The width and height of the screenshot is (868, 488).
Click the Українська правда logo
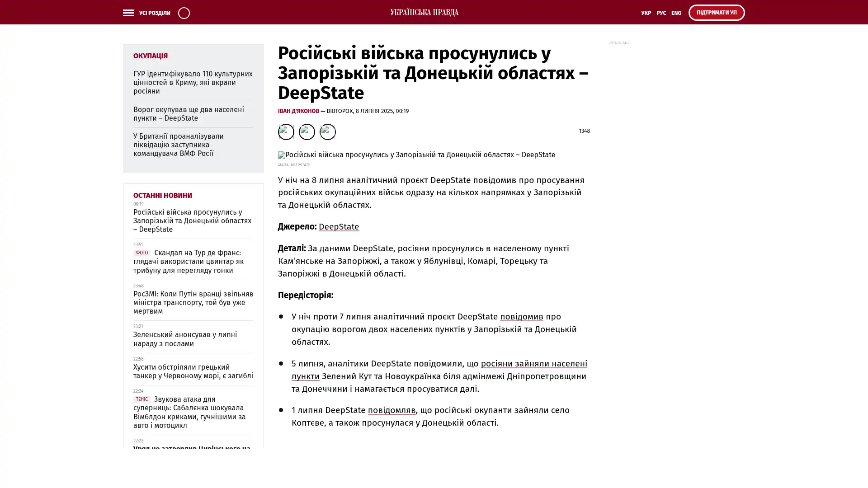(x=424, y=13)
